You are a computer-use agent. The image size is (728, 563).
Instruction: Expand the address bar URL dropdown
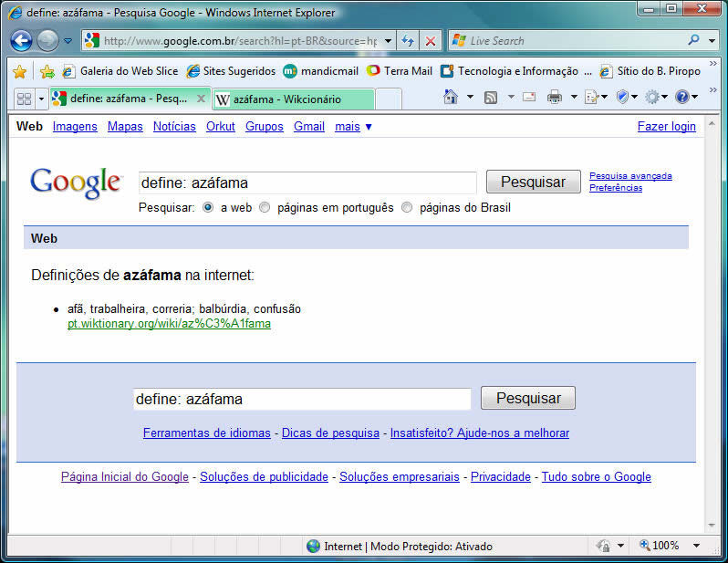tap(388, 41)
